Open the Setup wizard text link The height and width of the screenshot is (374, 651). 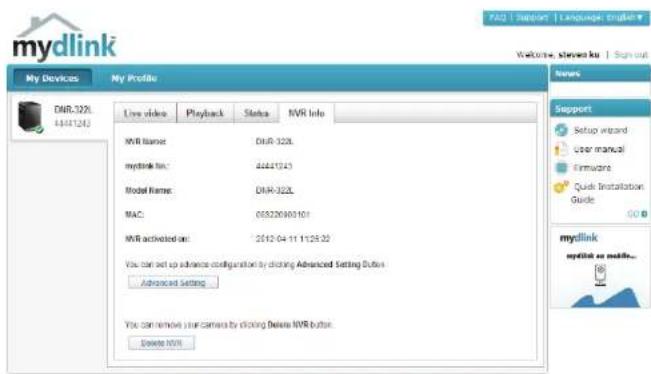pyautogui.click(x=600, y=130)
